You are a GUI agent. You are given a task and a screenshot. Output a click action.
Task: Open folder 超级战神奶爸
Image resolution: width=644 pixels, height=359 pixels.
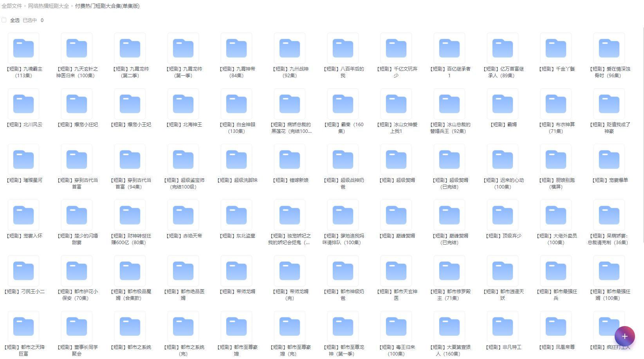pos(343,160)
